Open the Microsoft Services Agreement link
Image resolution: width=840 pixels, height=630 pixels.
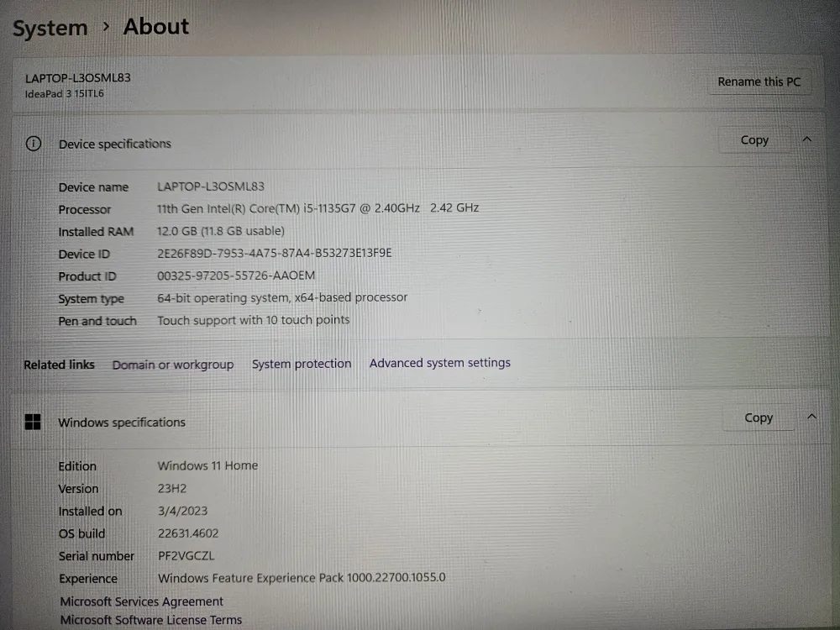click(x=142, y=601)
